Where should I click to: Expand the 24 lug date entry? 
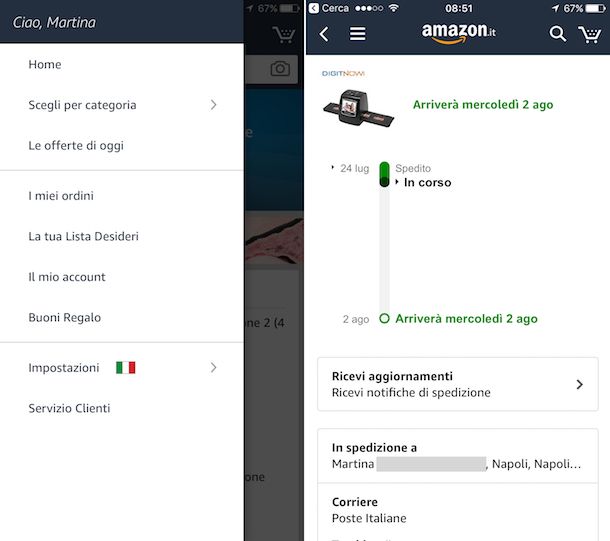(350, 168)
